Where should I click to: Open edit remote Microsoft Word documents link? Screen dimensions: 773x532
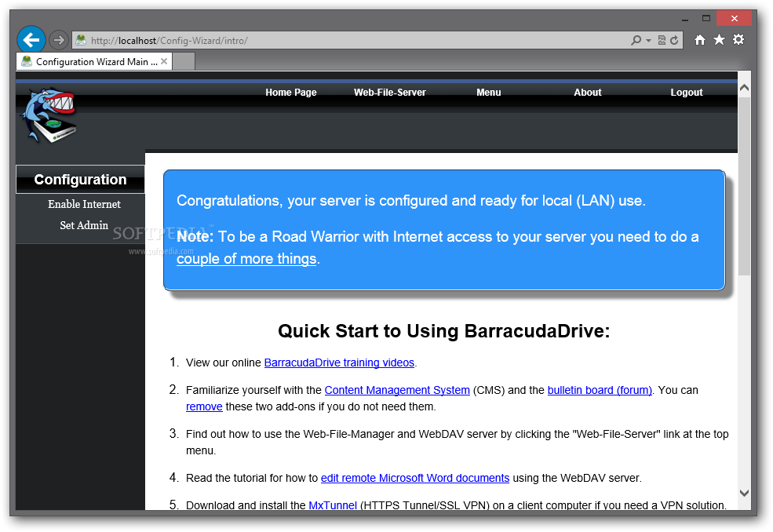click(415, 478)
